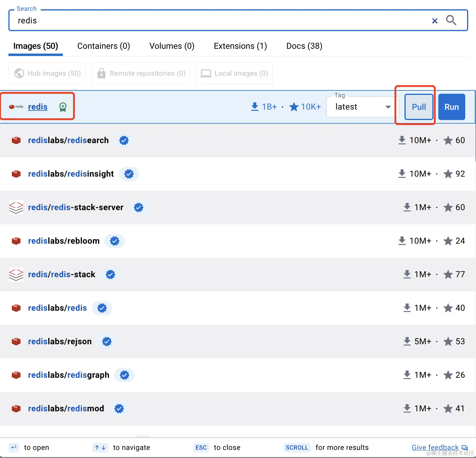Image resolution: width=476 pixels, height=458 pixels.
Task: Click the redis-stack-server layered logo
Action: pos(16,207)
